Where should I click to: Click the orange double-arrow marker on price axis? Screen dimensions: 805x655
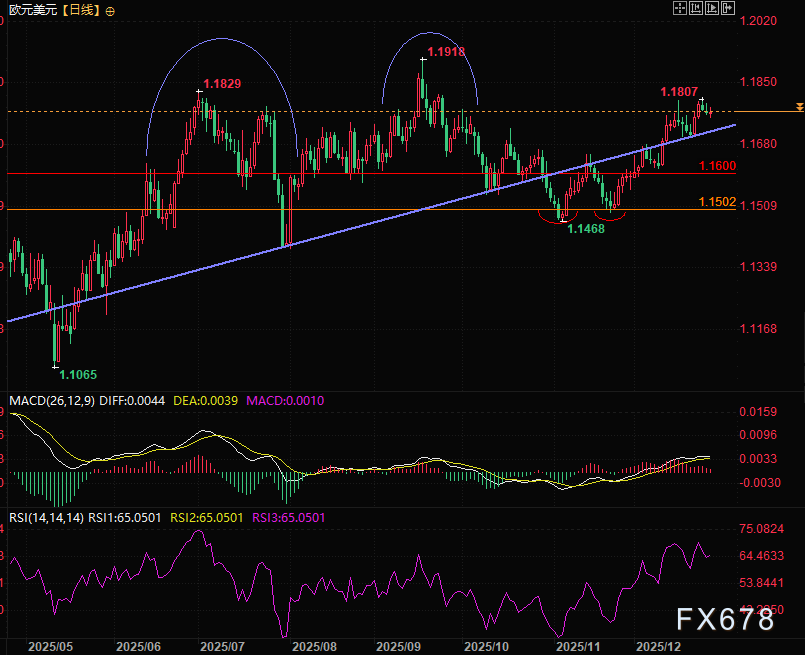[797, 106]
